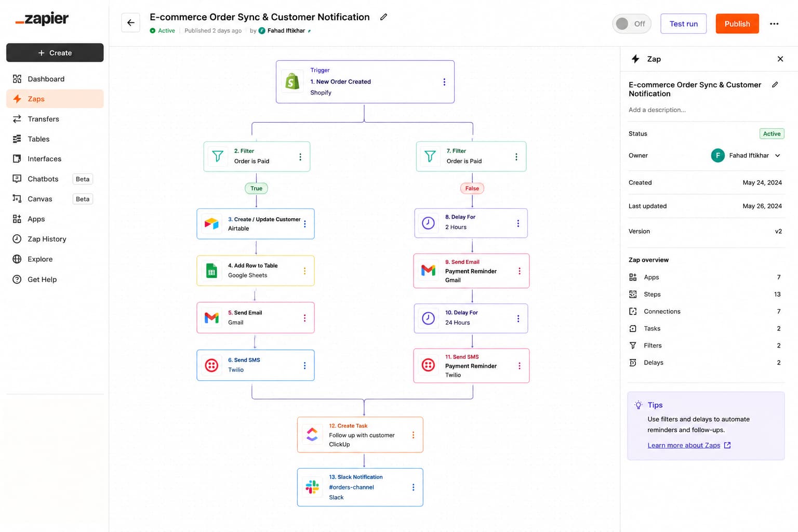This screenshot has height=532, width=798.
Task: Select the True branch label
Action: tap(256, 189)
